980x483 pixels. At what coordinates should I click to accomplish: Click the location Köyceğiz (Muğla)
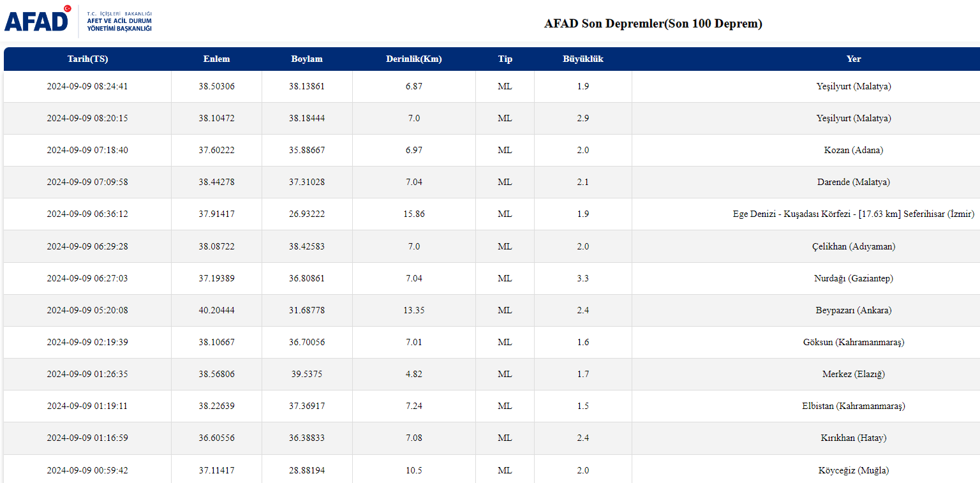point(854,470)
